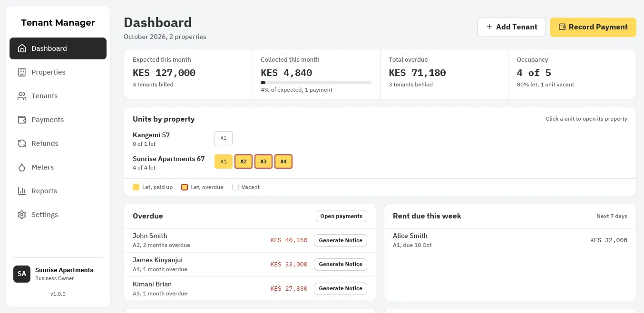Click Kimani Brian in Overdue list

[152, 284]
